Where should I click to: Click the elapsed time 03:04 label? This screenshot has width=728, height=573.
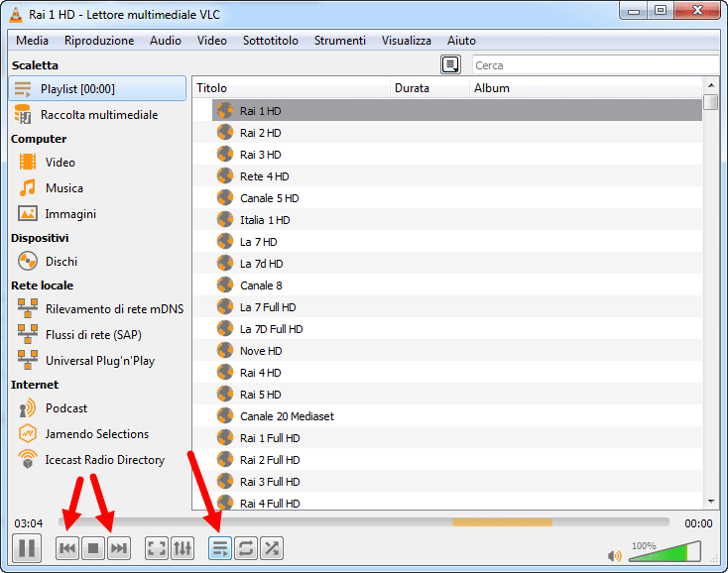(29, 523)
